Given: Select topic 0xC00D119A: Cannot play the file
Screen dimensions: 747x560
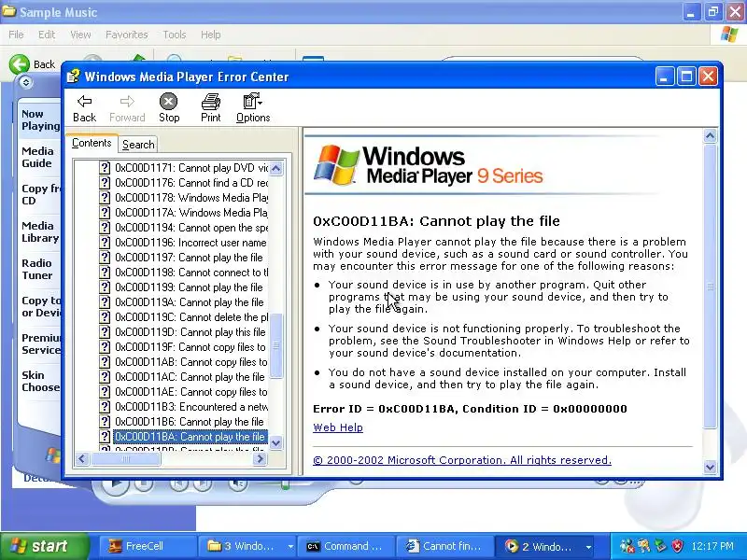Looking at the screenshot, I should point(190,301).
